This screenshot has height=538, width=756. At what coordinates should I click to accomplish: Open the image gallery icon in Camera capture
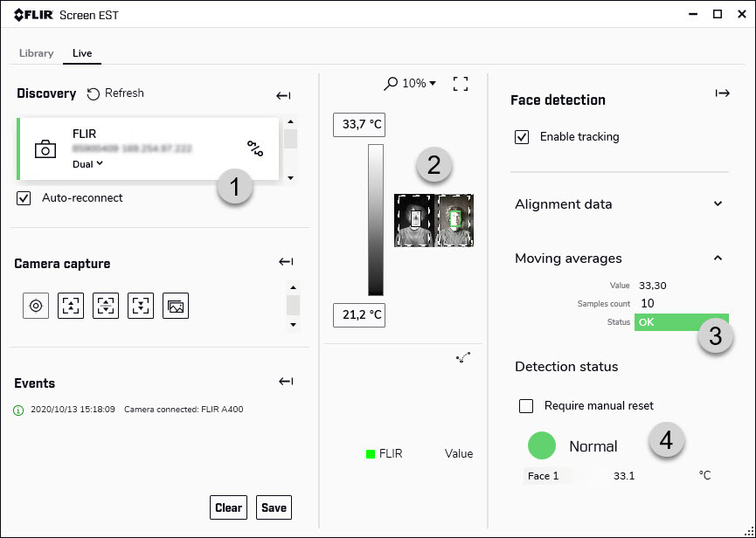pyautogui.click(x=176, y=306)
